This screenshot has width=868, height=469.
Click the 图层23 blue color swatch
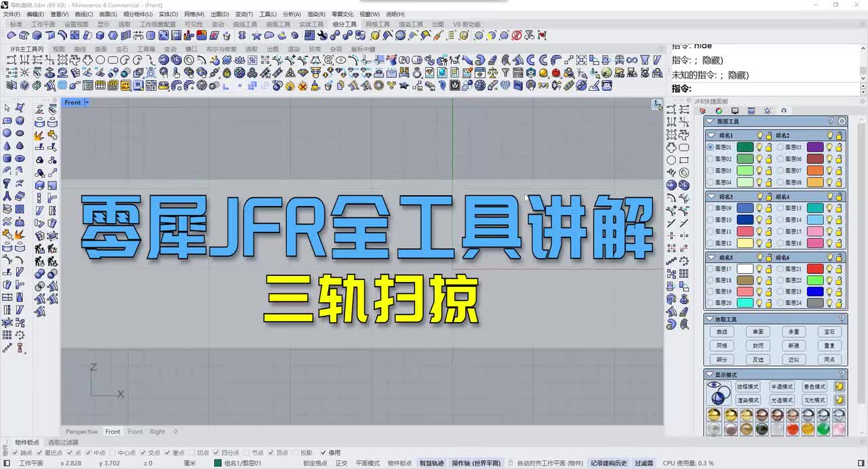point(815,291)
